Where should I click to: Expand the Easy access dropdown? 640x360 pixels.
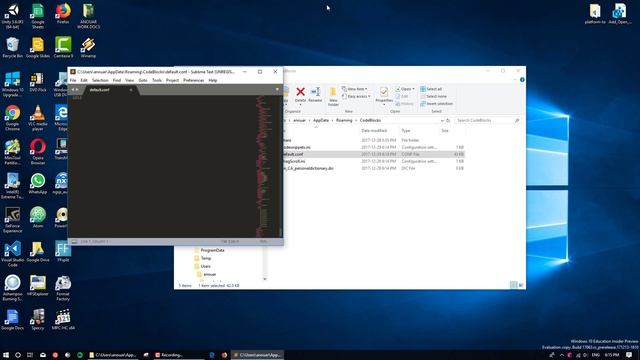pyautogui.click(x=356, y=96)
